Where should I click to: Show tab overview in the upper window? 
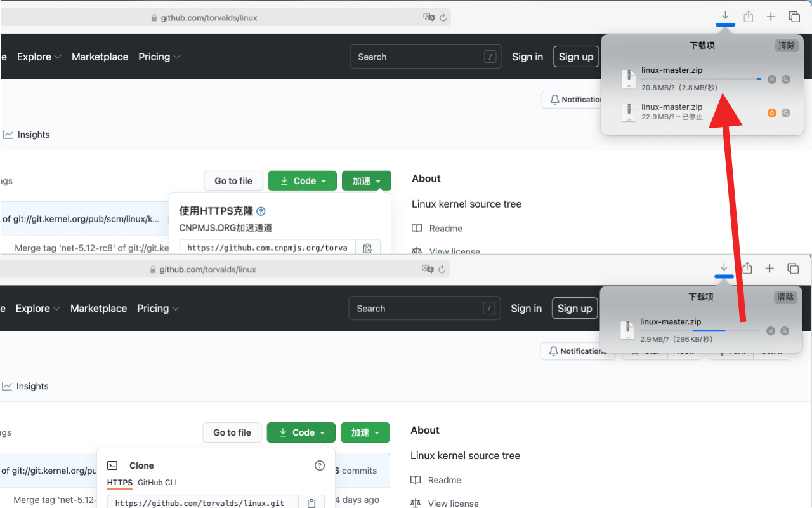coord(794,17)
